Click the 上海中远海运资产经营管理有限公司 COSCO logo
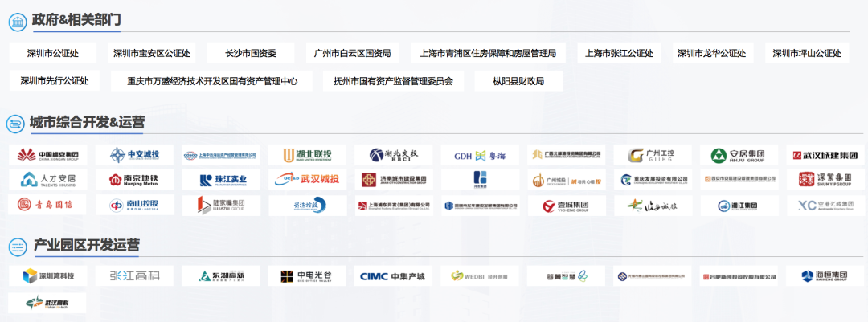The width and height of the screenshot is (868, 322). (x=221, y=155)
